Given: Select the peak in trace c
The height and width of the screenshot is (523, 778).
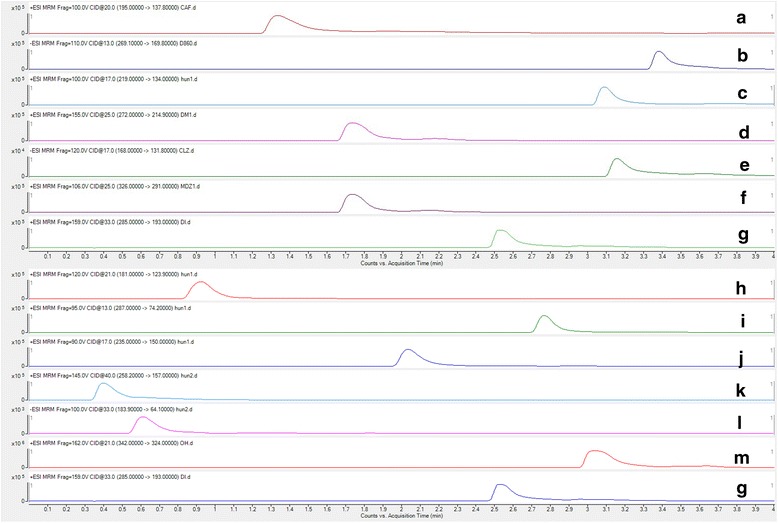Looking at the screenshot, I should coord(604,91).
